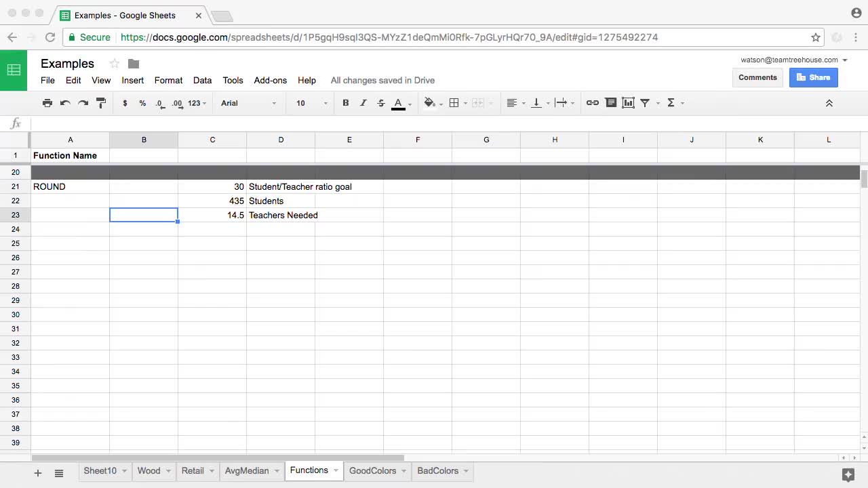Toggle italic formatting
The height and width of the screenshot is (488, 868).
(x=363, y=103)
